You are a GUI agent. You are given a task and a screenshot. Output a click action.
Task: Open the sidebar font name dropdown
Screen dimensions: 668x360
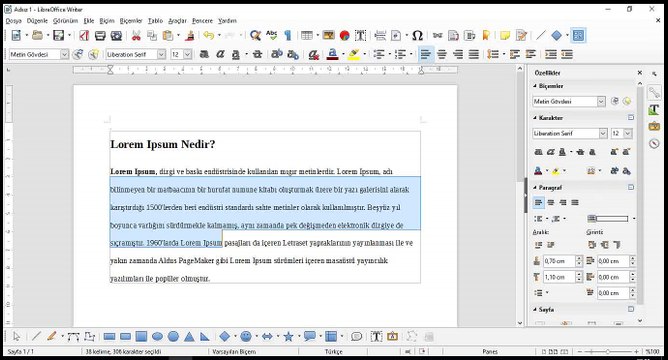(603, 133)
